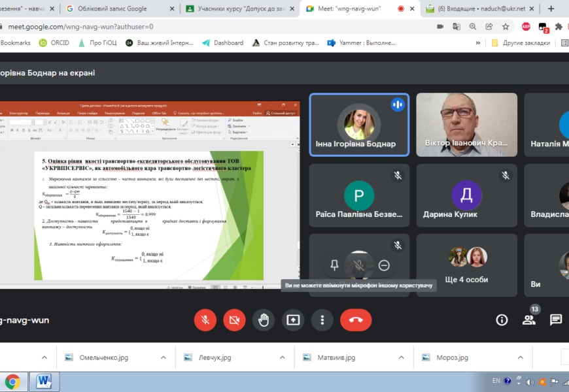Expand options for Левчук.jpg download

282,357
